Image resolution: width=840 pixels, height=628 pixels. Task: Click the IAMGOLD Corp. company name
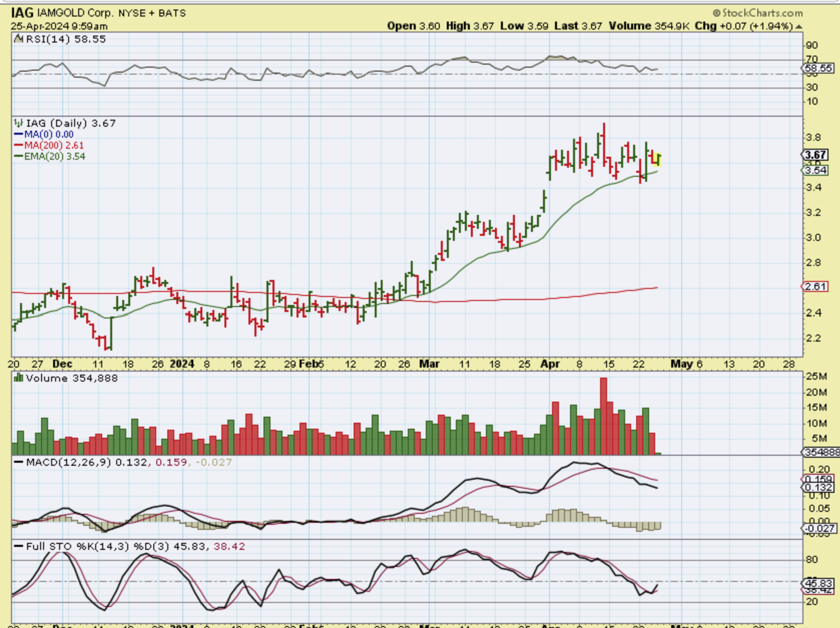pyautogui.click(x=76, y=13)
